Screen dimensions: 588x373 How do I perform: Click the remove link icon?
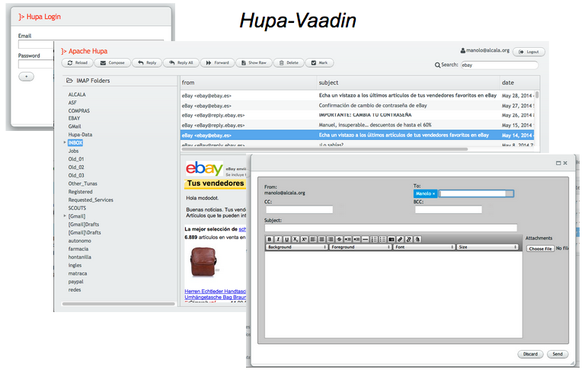(409, 239)
